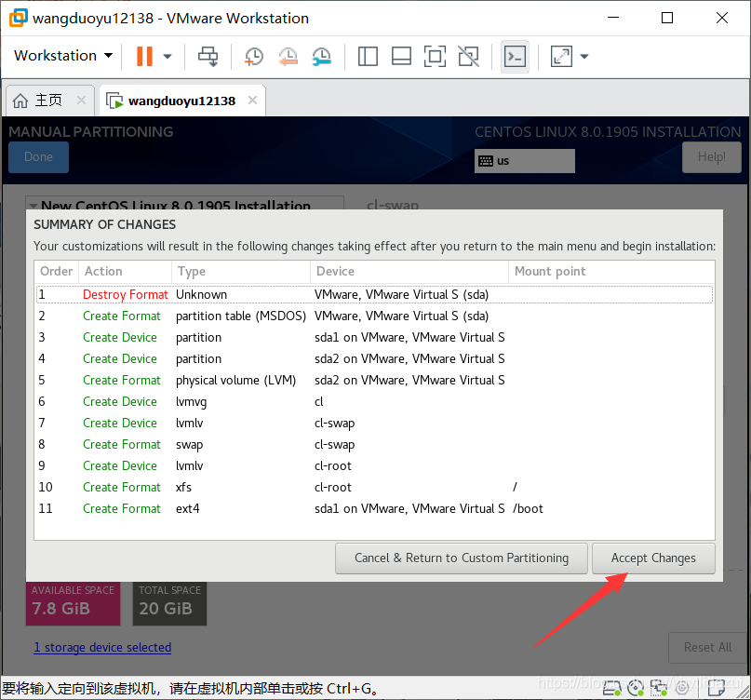Sort by the Device column header
The height and width of the screenshot is (700, 751).
point(409,271)
